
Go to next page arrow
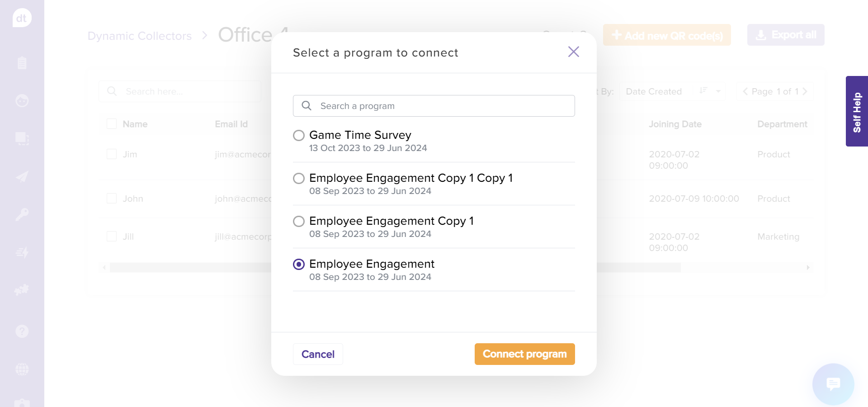click(x=805, y=91)
